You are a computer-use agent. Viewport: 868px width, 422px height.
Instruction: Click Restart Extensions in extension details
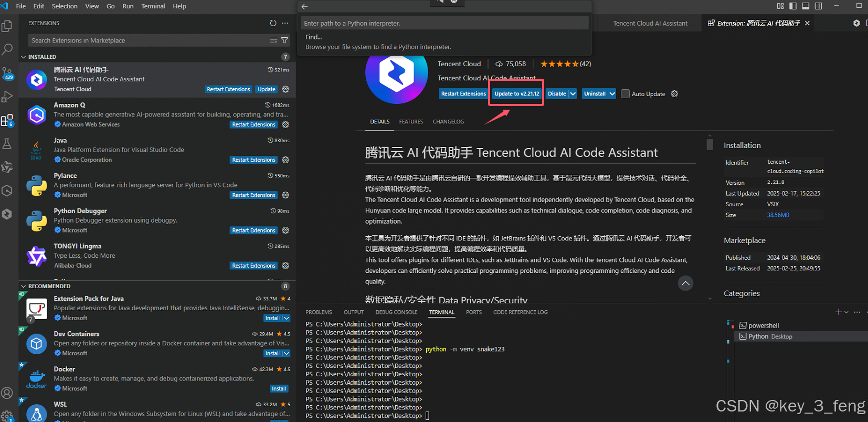coord(463,93)
